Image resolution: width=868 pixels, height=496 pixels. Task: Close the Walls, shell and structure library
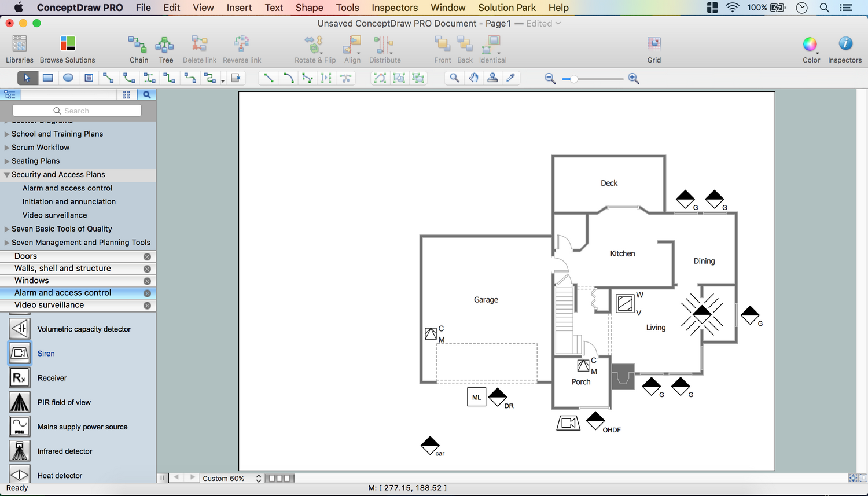[x=147, y=269]
